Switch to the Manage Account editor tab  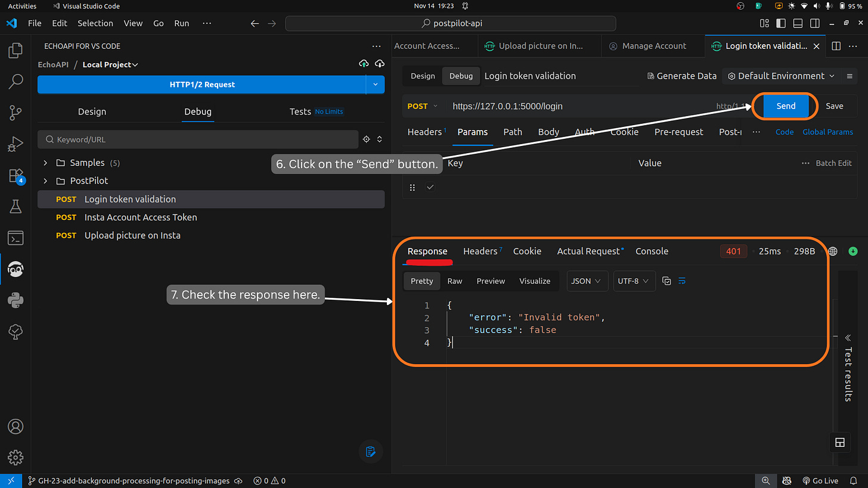pyautogui.click(x=653, y=46)
